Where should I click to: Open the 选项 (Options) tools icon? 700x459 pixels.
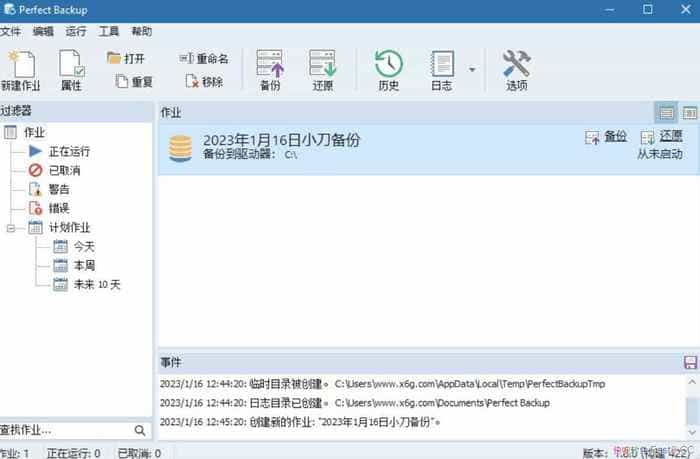coord(516,68)
